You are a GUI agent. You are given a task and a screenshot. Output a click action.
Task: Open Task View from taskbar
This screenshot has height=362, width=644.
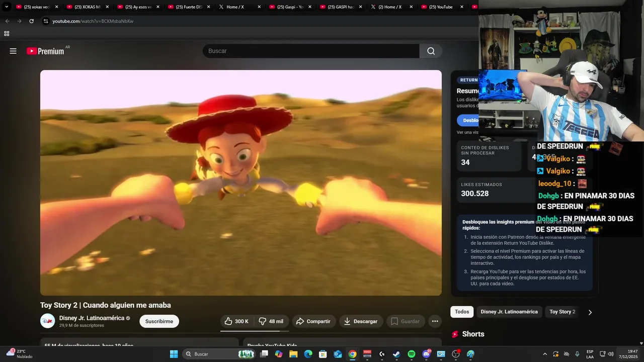(x=264, y=354)
